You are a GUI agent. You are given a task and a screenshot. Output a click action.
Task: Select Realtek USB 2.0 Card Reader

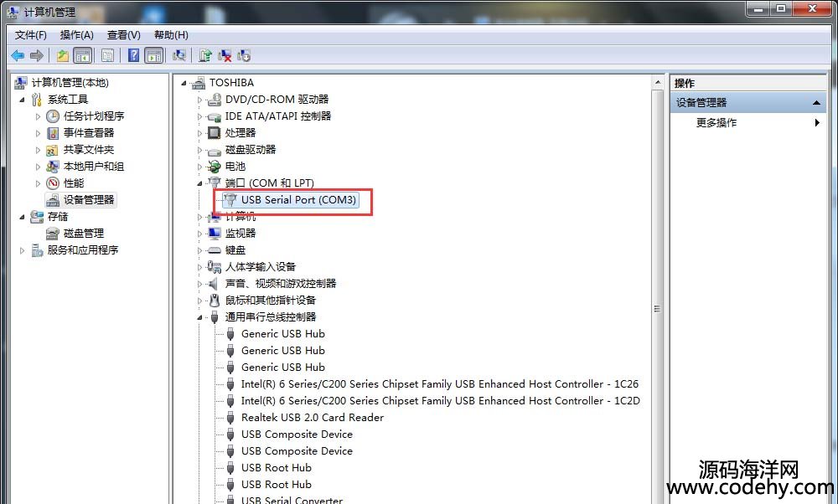pos(312,418)
